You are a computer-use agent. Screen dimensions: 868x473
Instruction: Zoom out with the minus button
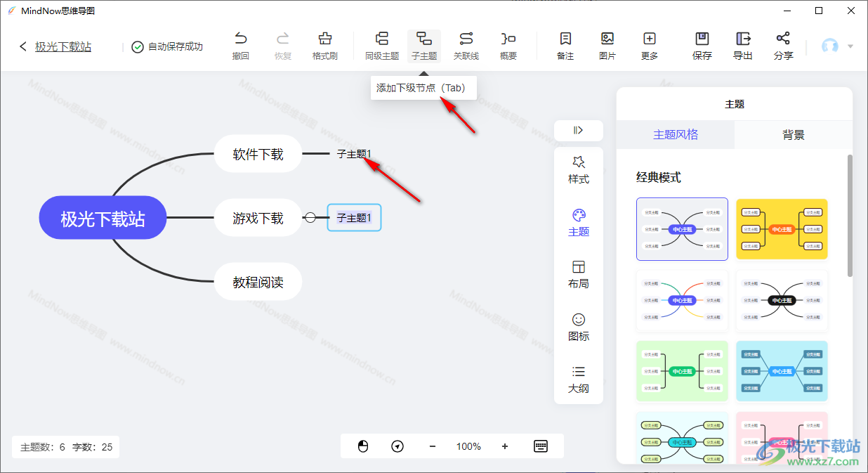pos(433,446)
